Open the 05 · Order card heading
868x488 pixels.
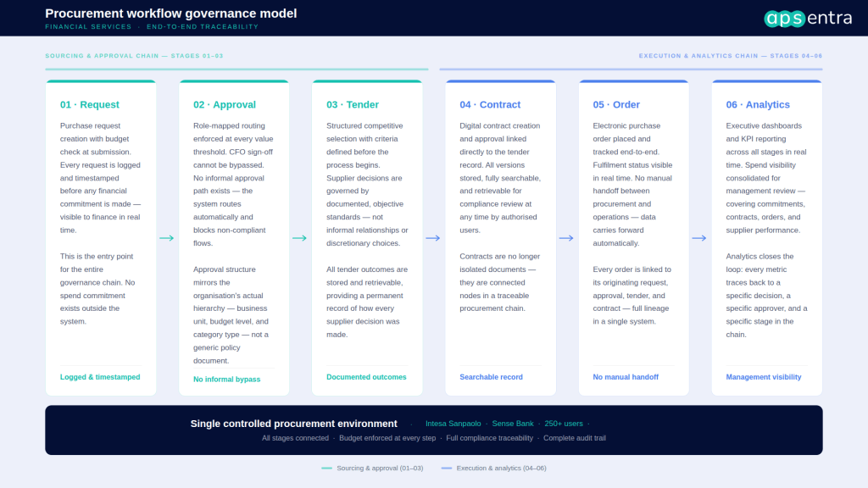[616, 104]
